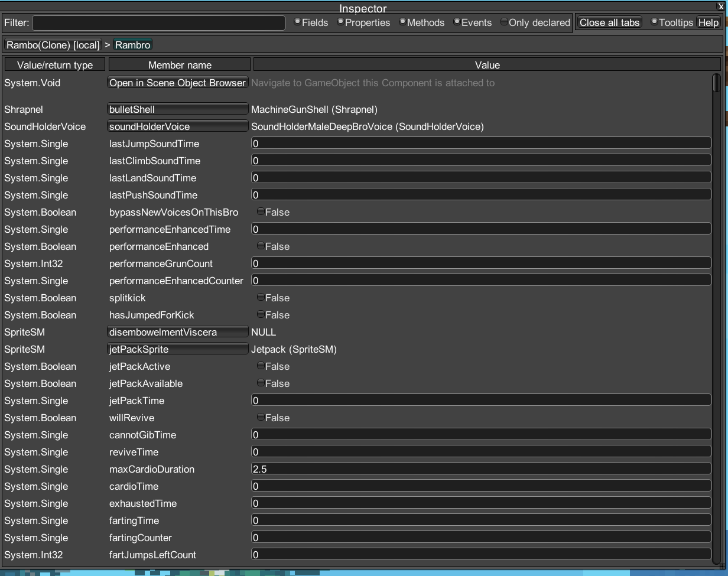Click the Filter text input field
Screen dimensions: 728x576
coord(158,22)
